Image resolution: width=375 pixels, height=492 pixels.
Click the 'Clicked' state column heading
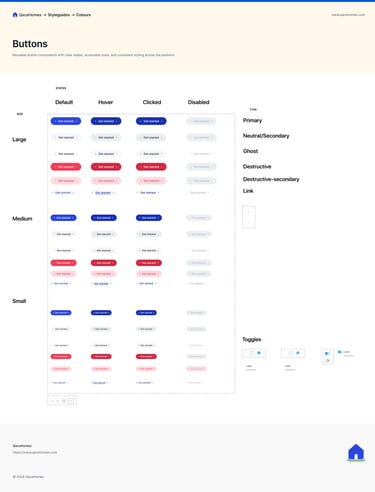pyautogui.click(x=152, y=102)
